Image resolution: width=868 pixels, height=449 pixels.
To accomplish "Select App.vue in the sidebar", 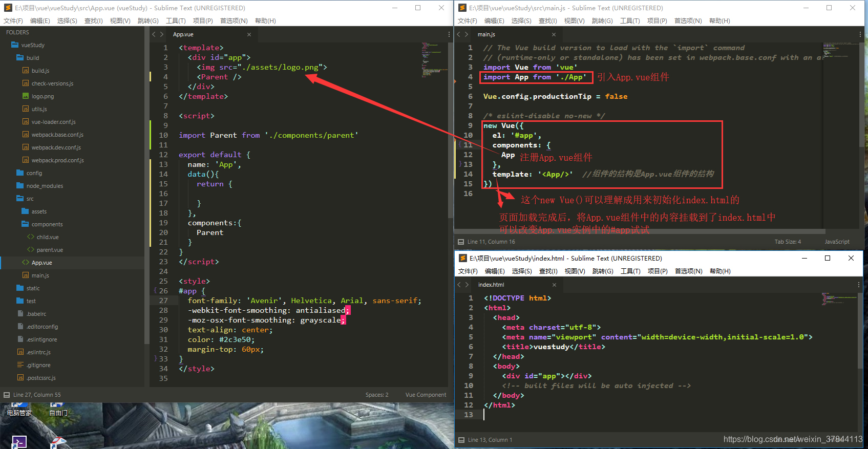I will [42, 263].
